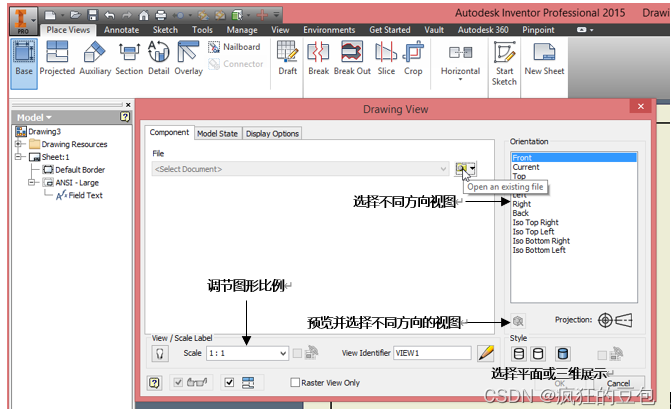Switch to the Display Options tab
671x415 pixels.
click(x=272, y=134)
